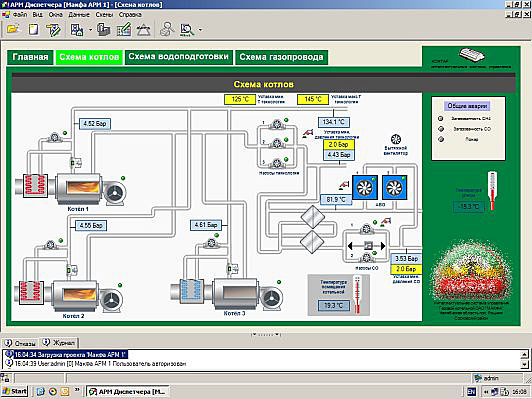532x399 pixels.
Task: Click the left blue cooling fan icon
Action: tap(365, 187)
